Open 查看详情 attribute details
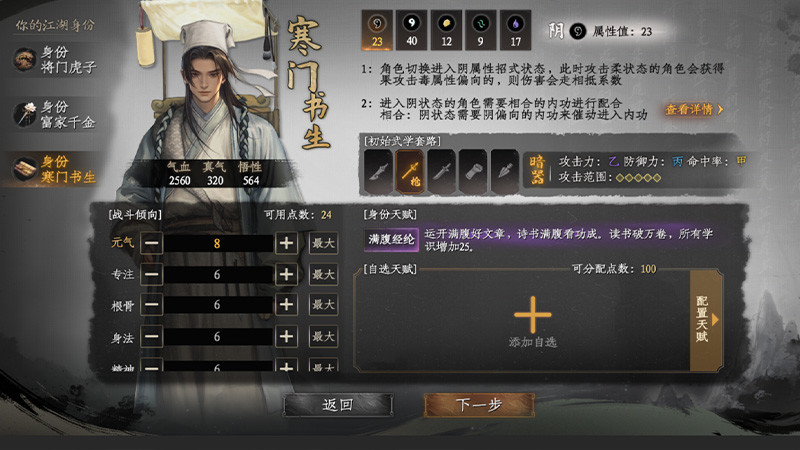The width and height of the screenshot is (800, 450). (x=694, y=109)
